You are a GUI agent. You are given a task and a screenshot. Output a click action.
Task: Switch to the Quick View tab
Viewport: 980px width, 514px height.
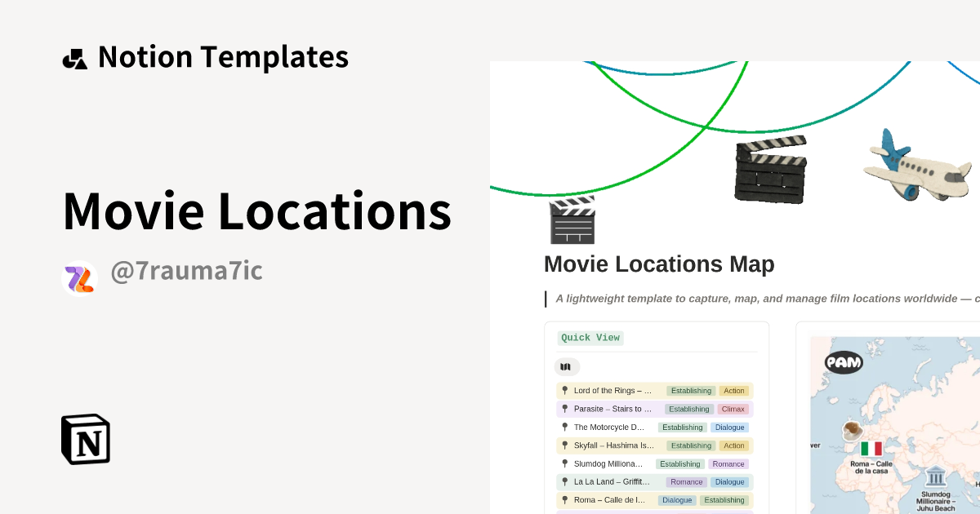click(590, 337)
